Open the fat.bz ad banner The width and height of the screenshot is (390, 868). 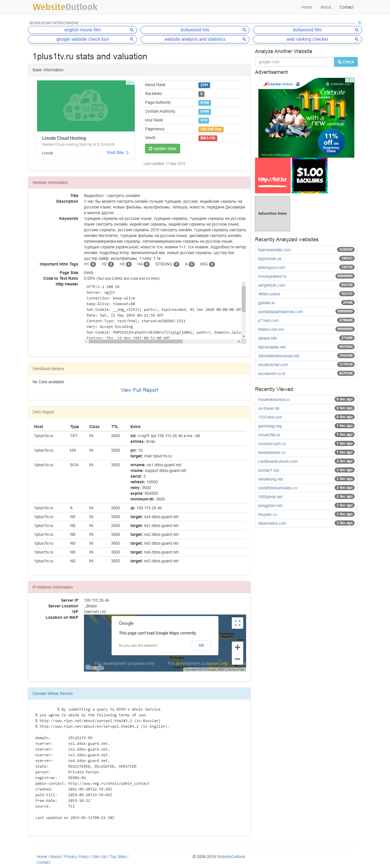[273, 176]
